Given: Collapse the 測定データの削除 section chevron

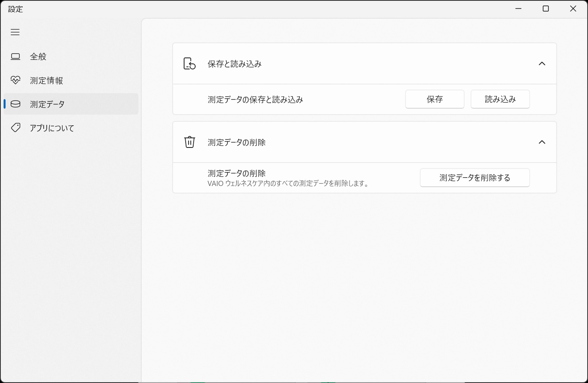Looking at the screenshot, I should (542, 142).
